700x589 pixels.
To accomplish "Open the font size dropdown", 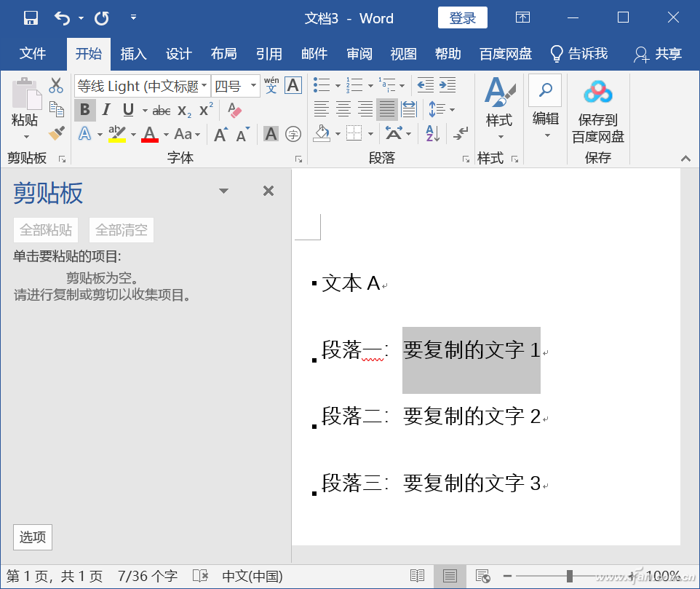I will pos(253,85).
